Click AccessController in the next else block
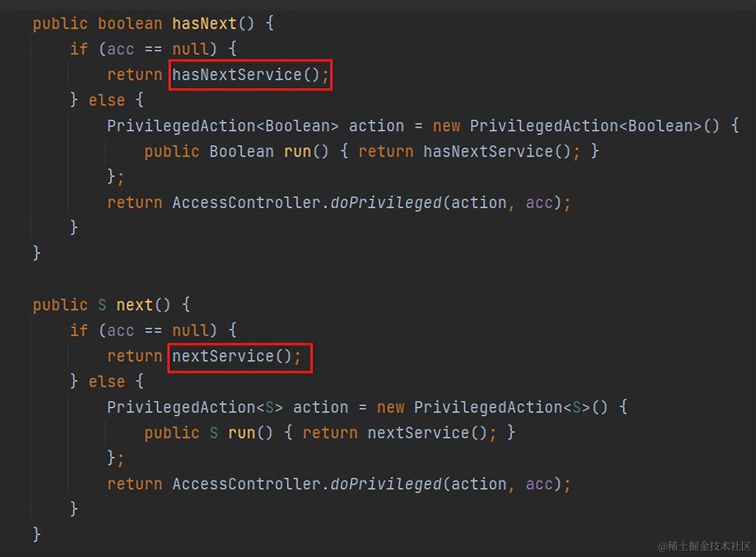The image size is (756, 557). click(247, 484)
